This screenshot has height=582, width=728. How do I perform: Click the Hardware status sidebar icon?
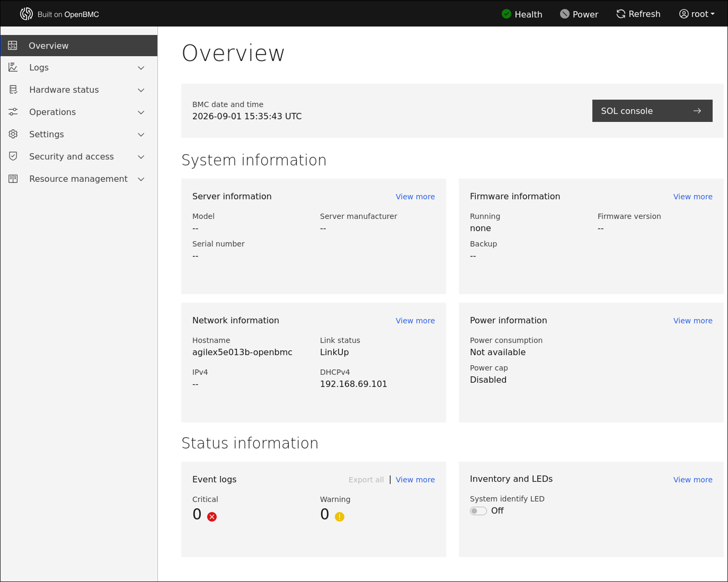tap(13, 90)
